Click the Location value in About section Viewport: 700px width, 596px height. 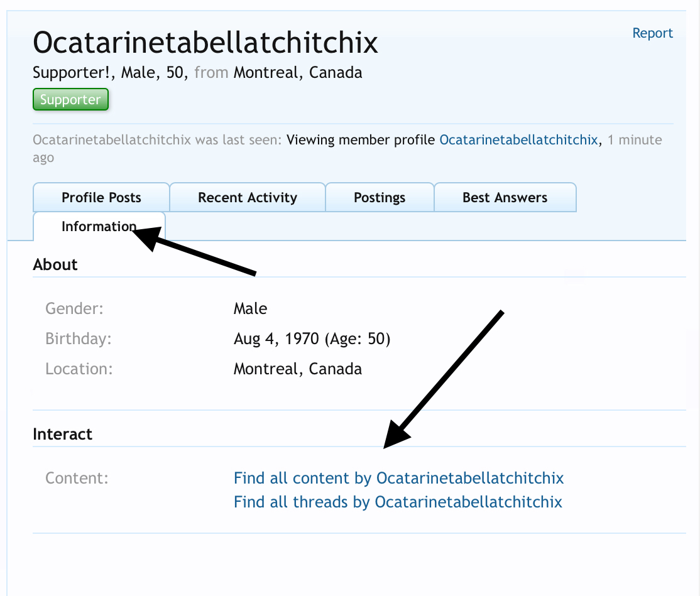tap(297, 369)
